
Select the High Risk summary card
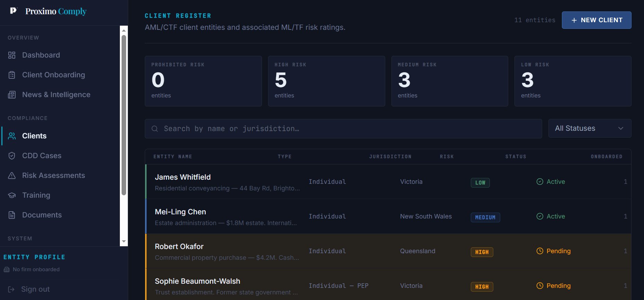coord(326,81)
